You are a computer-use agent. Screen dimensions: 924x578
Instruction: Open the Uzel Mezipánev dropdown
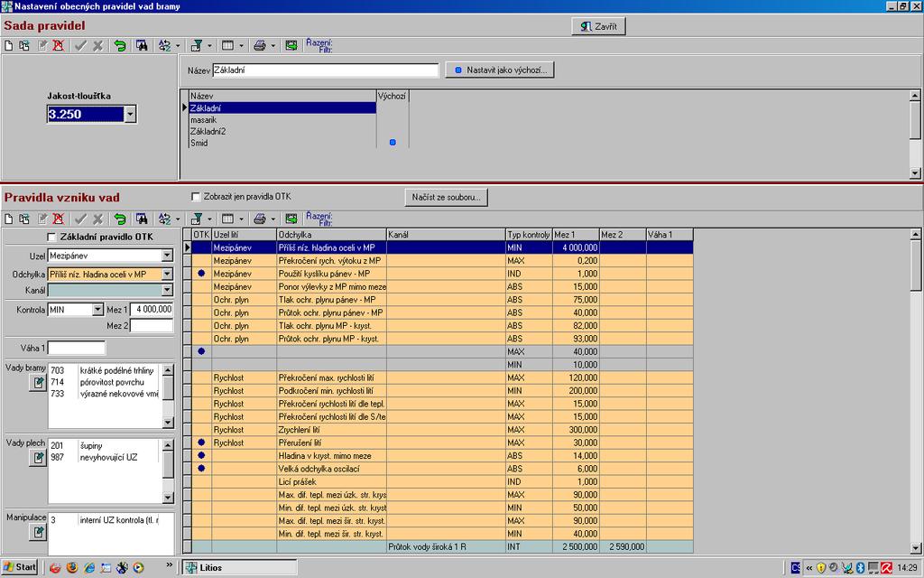[x=167, y=256]
